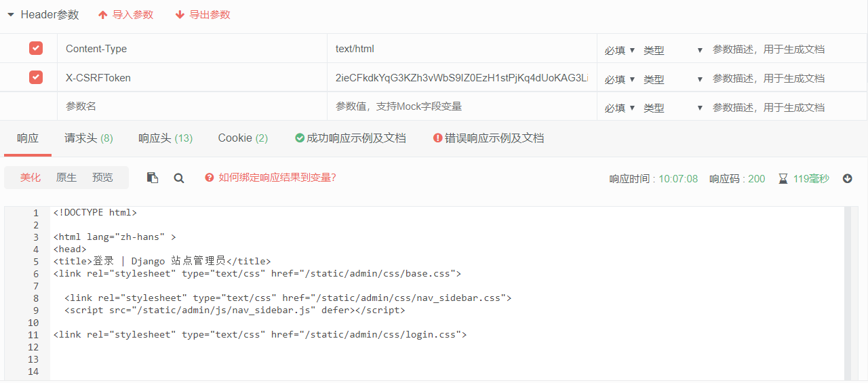Switch to the 请求头 (8) tab

point(89,138)
